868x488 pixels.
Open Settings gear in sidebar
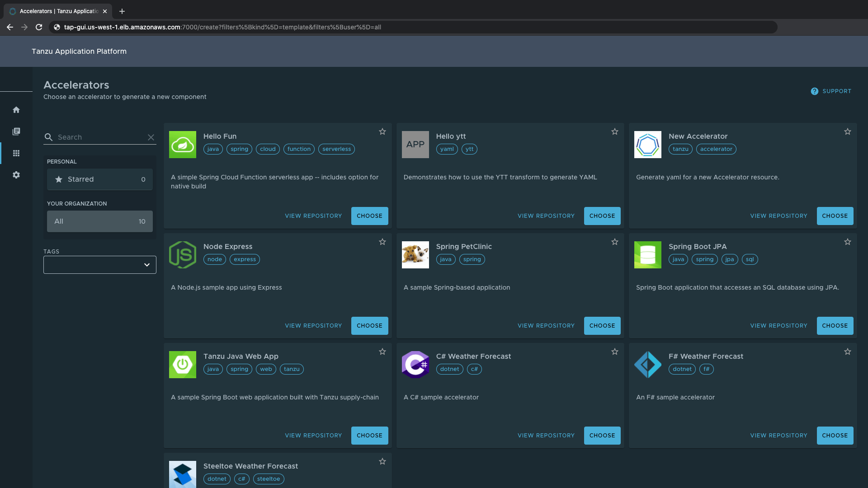[x=16, y=175]
